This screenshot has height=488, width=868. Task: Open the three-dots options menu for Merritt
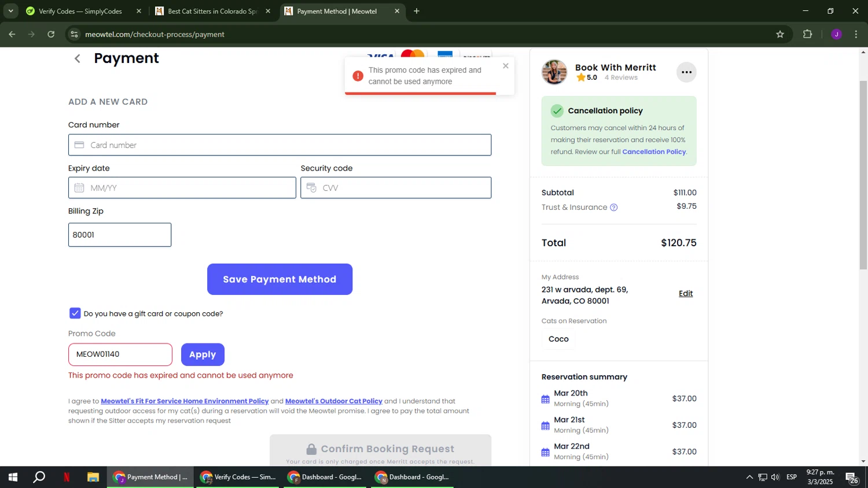[686, 72]
